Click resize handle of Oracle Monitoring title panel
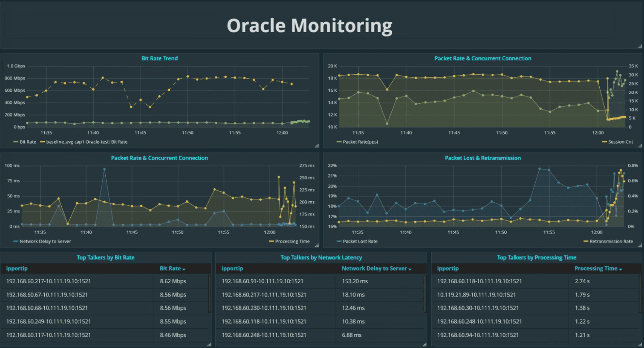The width and height of the screenshot is (644, 348). pos(640,47)
